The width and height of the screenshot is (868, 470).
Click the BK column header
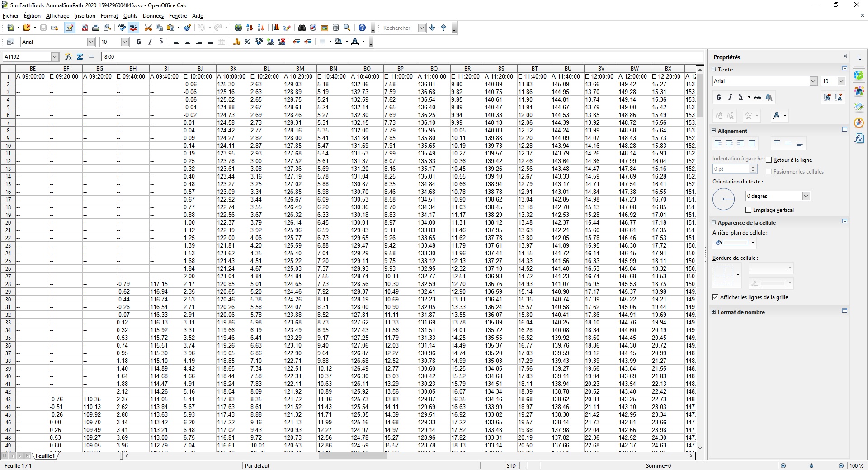pyautogui.click(x=233, y=69)
